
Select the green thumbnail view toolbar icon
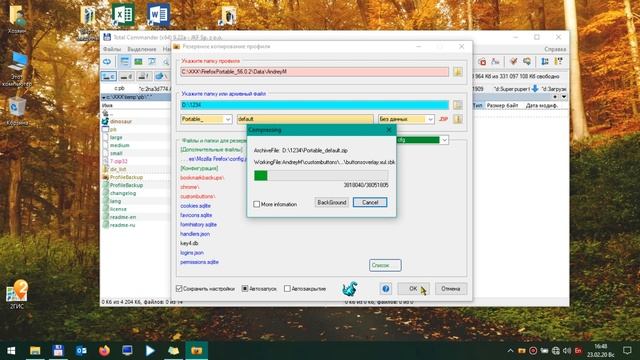138,62
